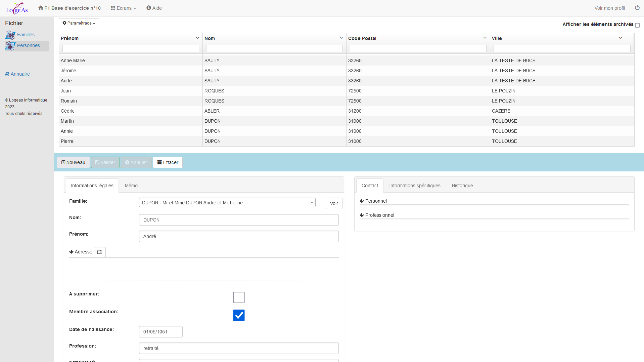Click the map icon beside Adresse
The height and width of the screenshot is (362, 644).
coord(100,252)
